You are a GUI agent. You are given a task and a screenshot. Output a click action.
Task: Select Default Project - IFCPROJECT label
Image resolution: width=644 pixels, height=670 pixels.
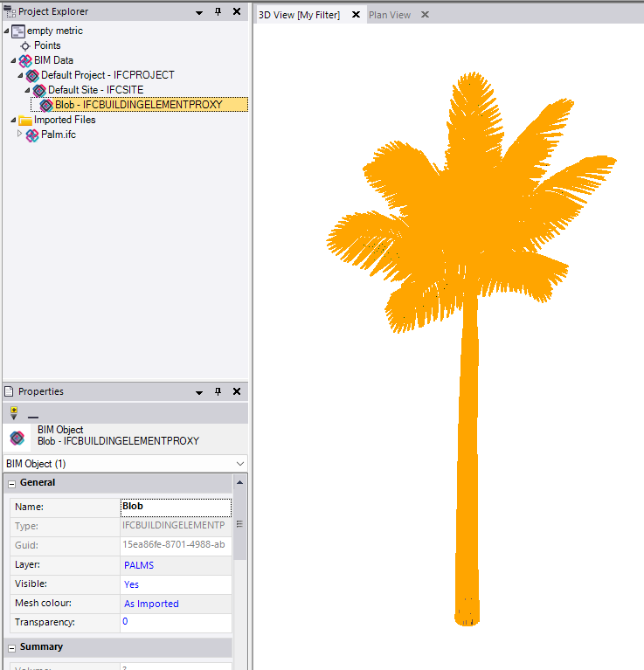pos(107,75)
